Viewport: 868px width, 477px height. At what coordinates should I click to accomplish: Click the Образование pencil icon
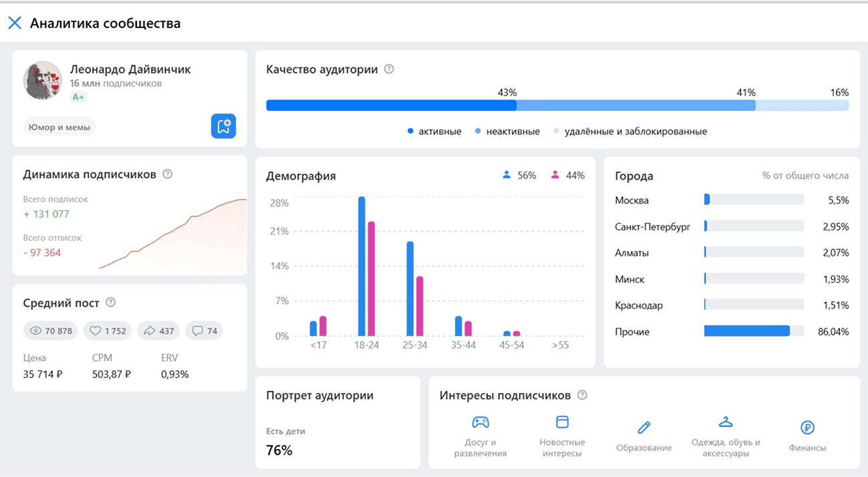pos(644,426)
